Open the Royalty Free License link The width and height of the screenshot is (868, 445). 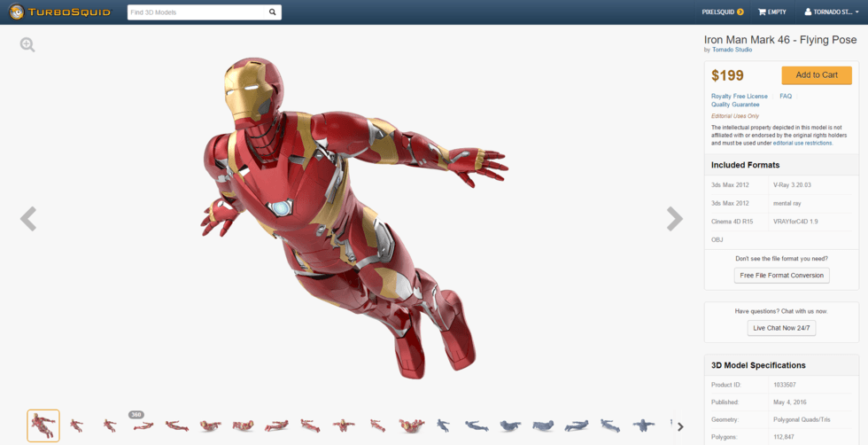(x=739, y=97)
